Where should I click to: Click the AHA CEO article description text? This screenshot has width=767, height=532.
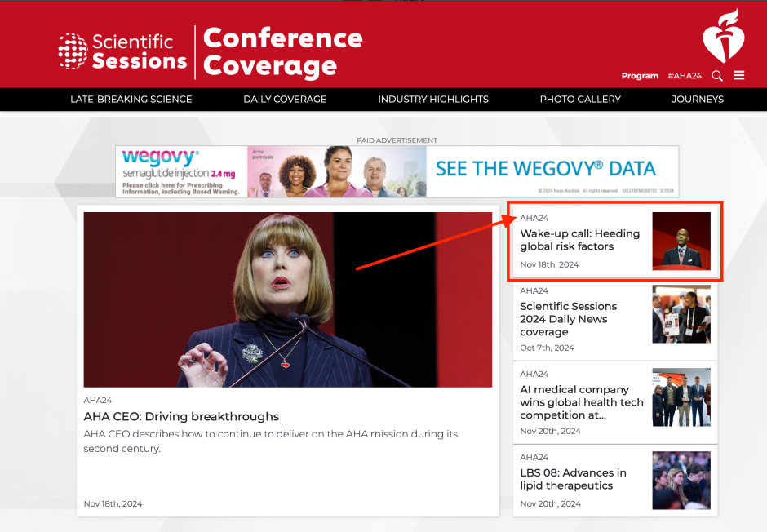point(271,441)
